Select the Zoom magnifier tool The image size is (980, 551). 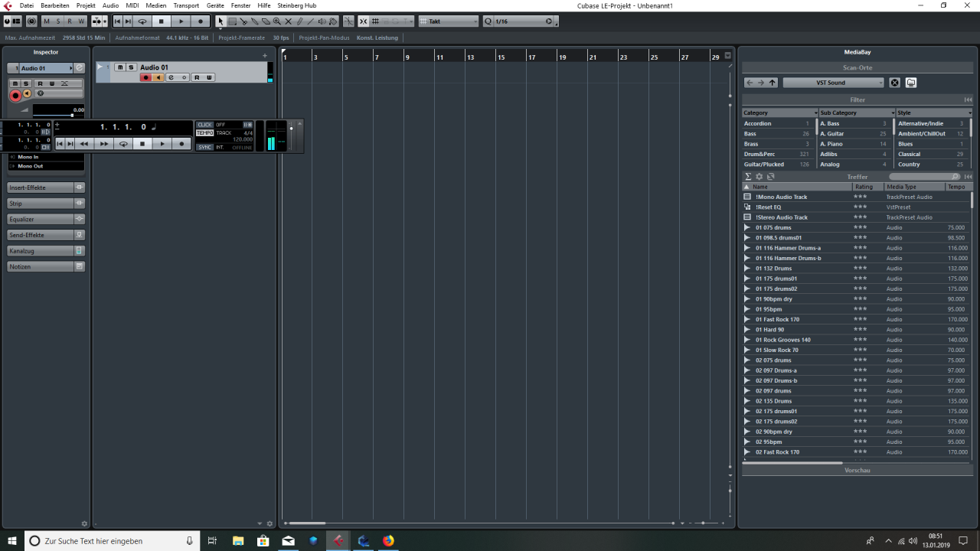(x=277, y=21)
